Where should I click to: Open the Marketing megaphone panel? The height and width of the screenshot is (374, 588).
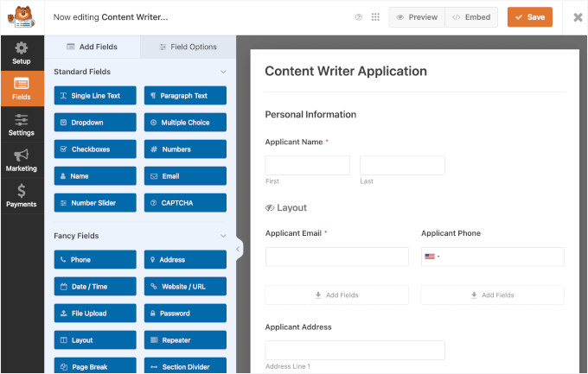click(22, 161)
